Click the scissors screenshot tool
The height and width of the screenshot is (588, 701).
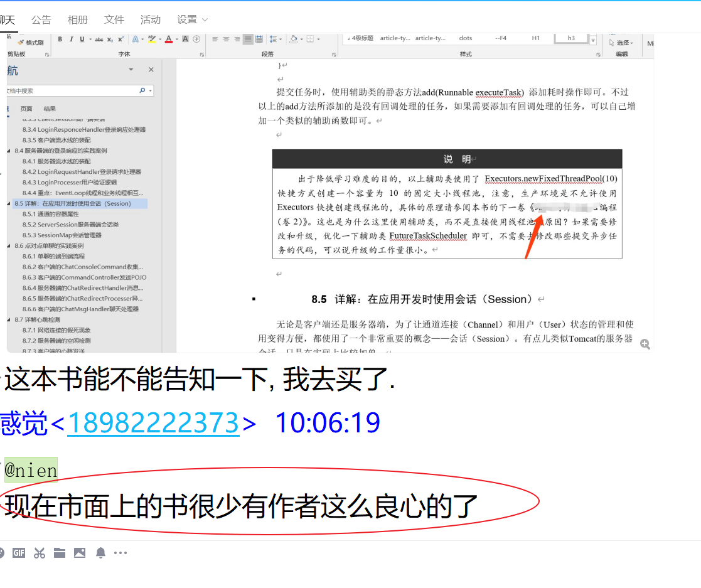40,553
